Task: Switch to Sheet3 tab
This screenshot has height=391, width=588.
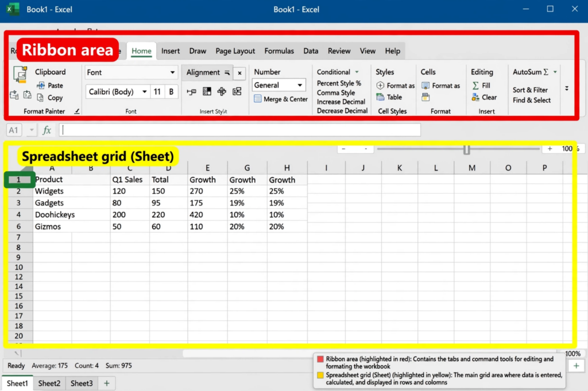Action: pyautogui.click(x=82, y=383)
